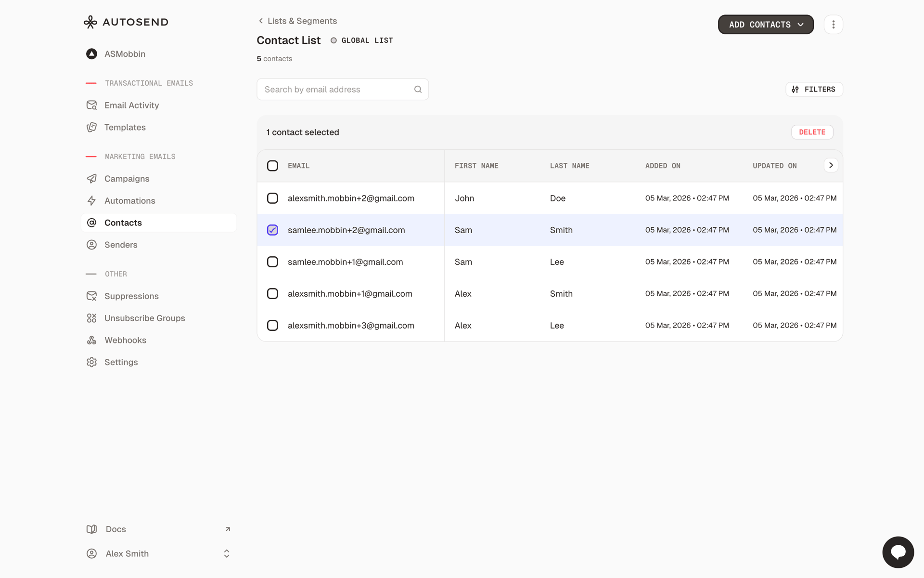Image resolution: width=924 pixels, height=578 pixels.
Task: Click the Contacts at-sign icon
Action: coord(91,223)
